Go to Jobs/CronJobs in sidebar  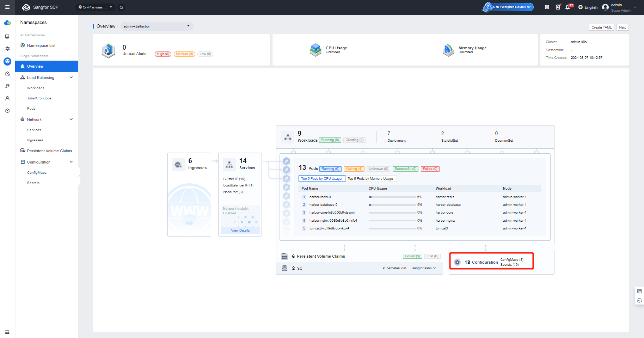coord(39,98)
